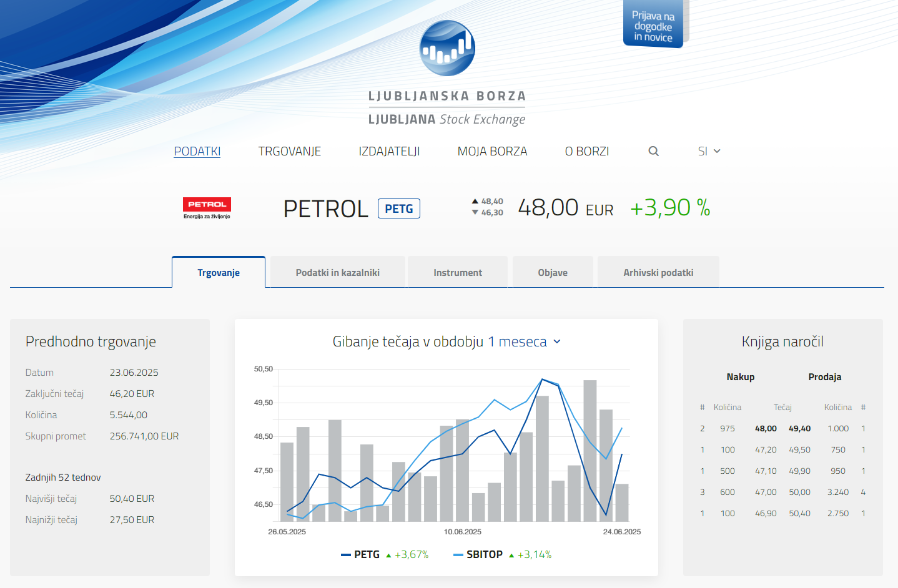This screenshot has width=898, height=588.
Task: Click the Prijava na dogodke in novice button
Action: 653,24
